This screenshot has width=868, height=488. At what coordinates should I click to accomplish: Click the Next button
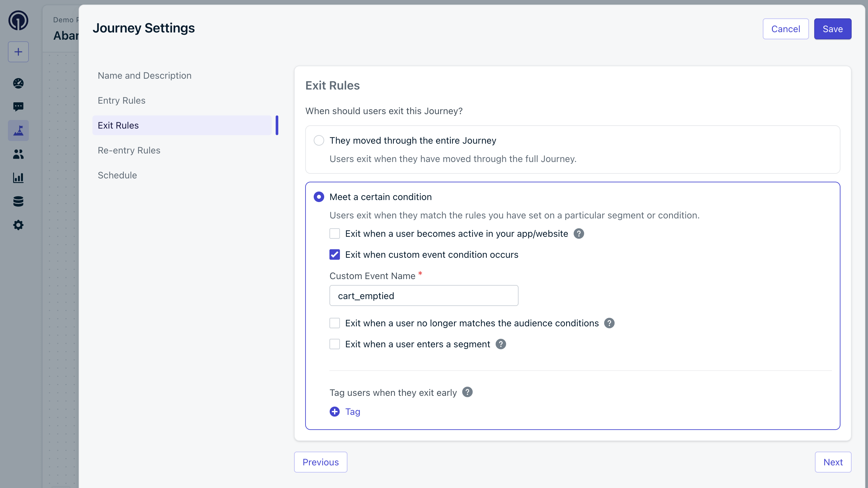tap(833, 462)
